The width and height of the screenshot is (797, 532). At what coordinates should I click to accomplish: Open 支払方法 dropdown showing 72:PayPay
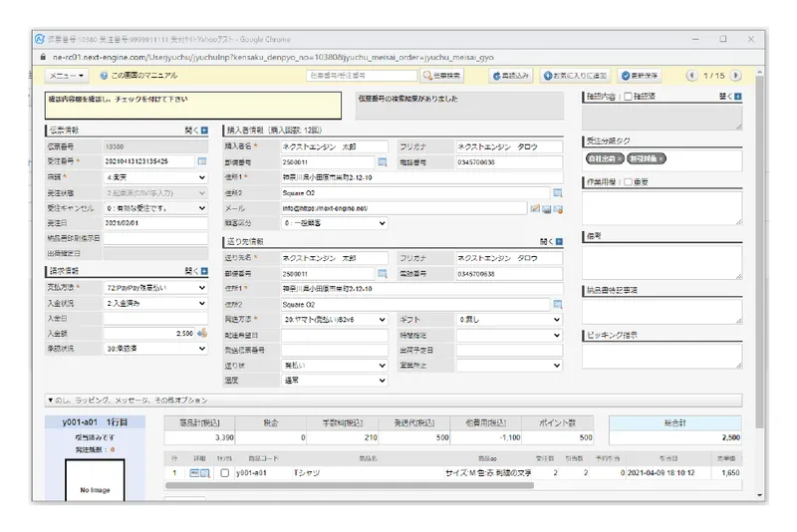155,288
